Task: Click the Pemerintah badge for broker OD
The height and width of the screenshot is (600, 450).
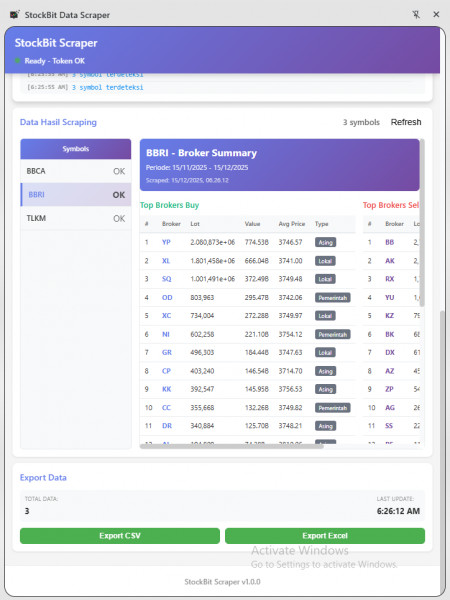Action: click(333, 297)
